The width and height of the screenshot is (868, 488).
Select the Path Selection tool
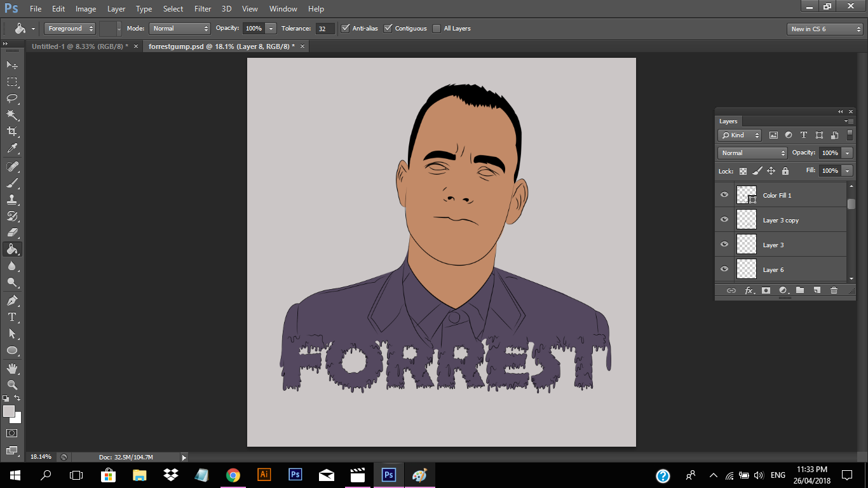[12, 334]
